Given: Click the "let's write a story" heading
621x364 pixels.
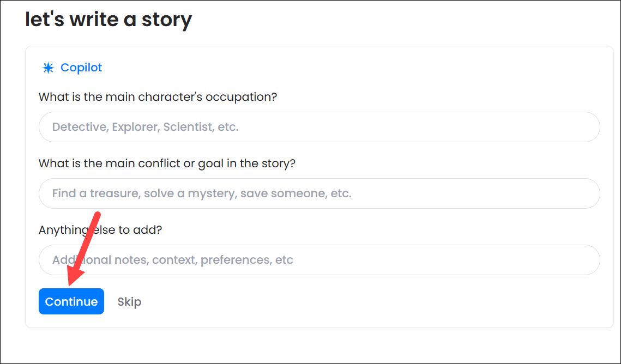Looking at the screenshot, I should pyautogui.click(x=108, y=20).
